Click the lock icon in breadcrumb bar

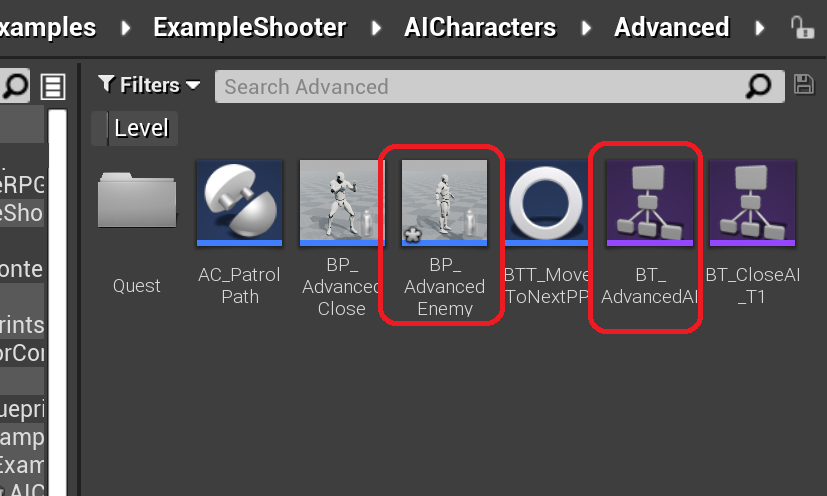click(x=802, y=27)
